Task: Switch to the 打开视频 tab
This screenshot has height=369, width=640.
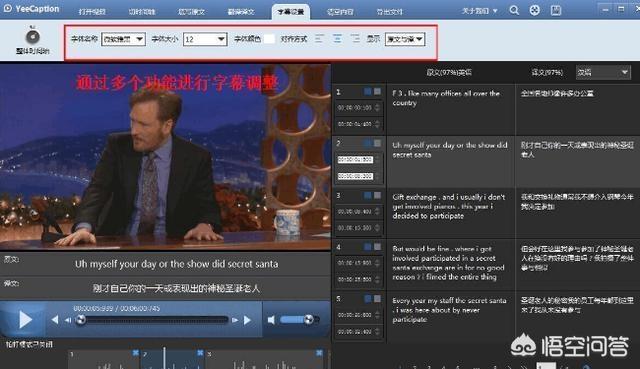Action: coord(92,12)
